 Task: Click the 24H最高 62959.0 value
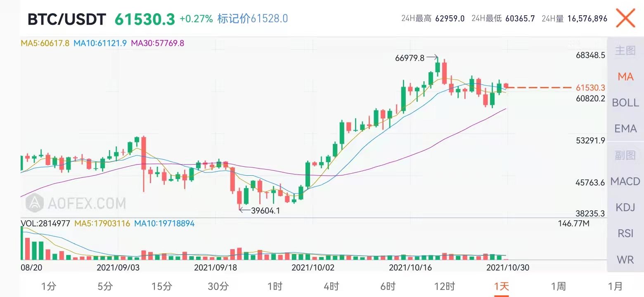[x=433, y=18]
